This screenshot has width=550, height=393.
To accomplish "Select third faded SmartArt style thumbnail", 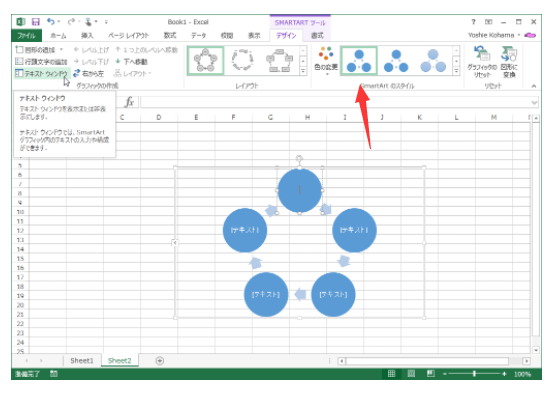I will [x=433, y=61].
